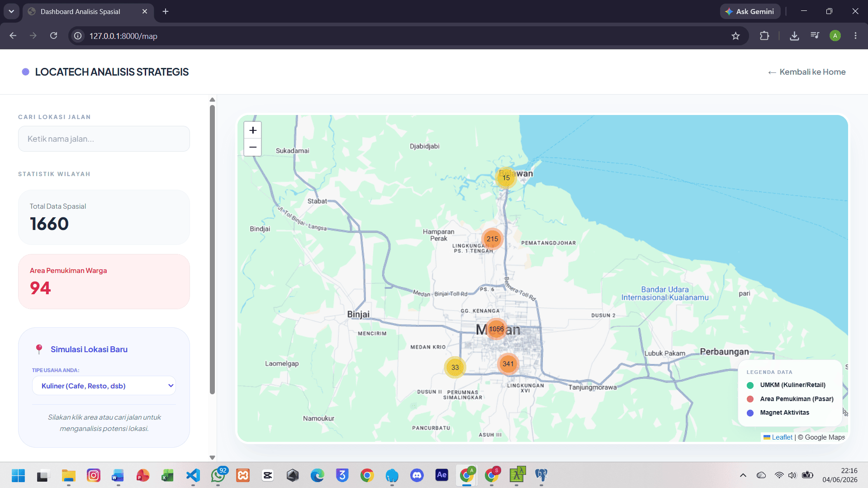Open the Chrome profile avatar
The width and height of the screenshot is (868, 488).
click(x=835, y=36)
